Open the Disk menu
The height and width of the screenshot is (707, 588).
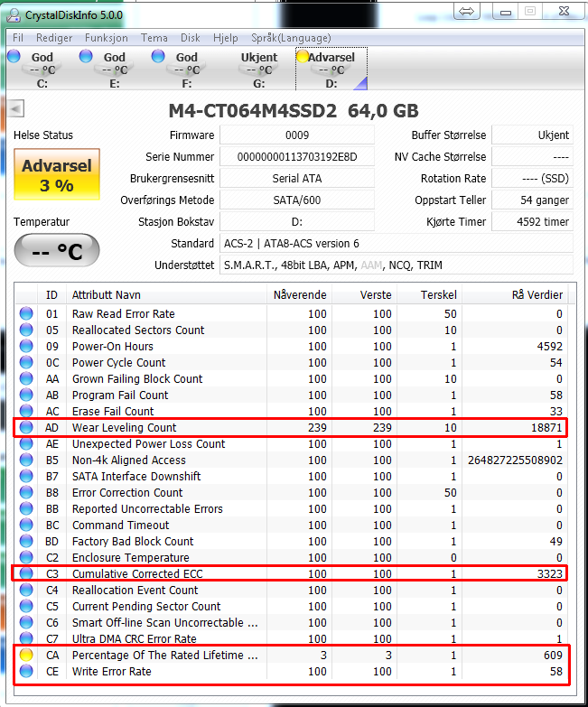click(x=191, y=38)
